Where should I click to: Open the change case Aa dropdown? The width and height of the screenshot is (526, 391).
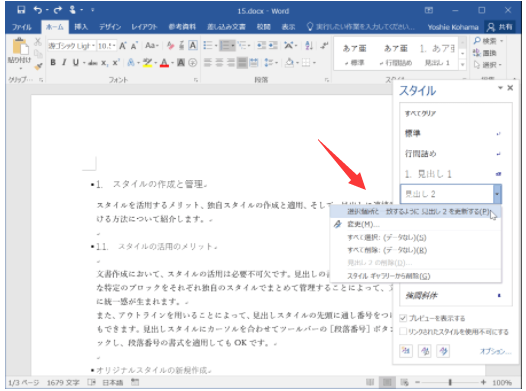(x=152, y=45)
